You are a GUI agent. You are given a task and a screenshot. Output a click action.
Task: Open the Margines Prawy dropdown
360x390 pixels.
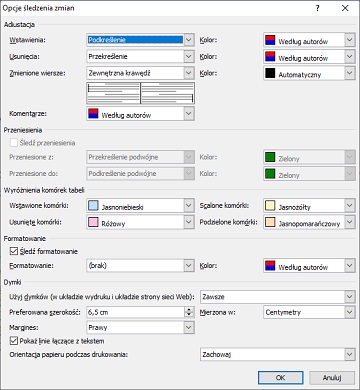(x=189, y=327)
